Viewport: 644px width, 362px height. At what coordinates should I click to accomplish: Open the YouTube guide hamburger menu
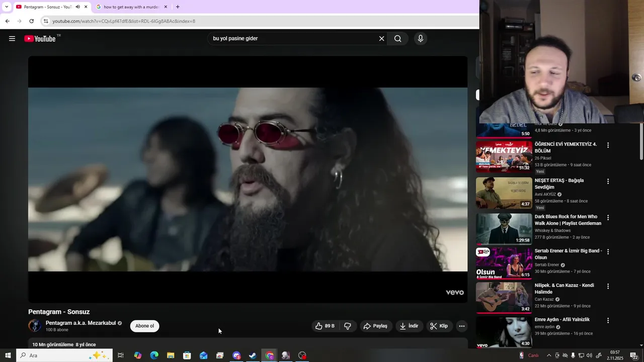(12, 39)
